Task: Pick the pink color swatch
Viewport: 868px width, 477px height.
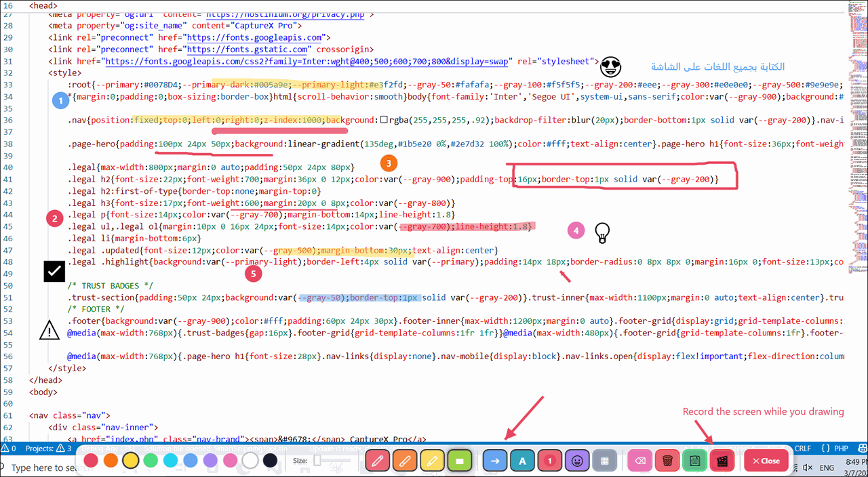Action: [x=231, y=461]
